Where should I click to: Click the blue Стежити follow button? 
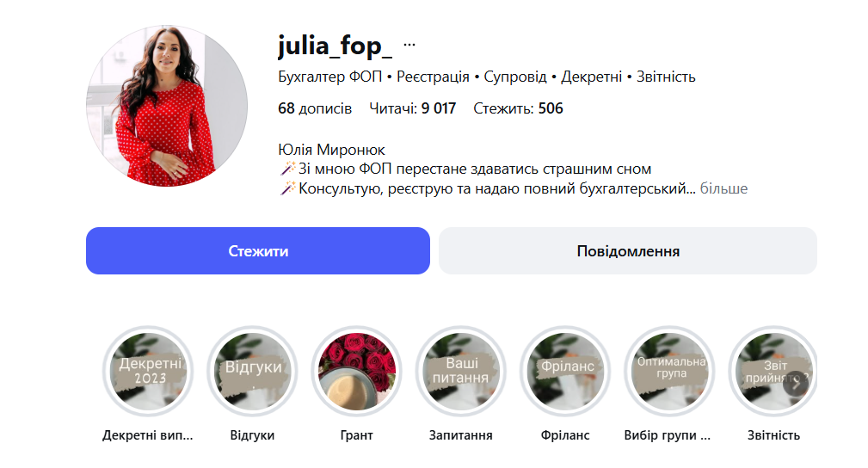pos(258,251)
